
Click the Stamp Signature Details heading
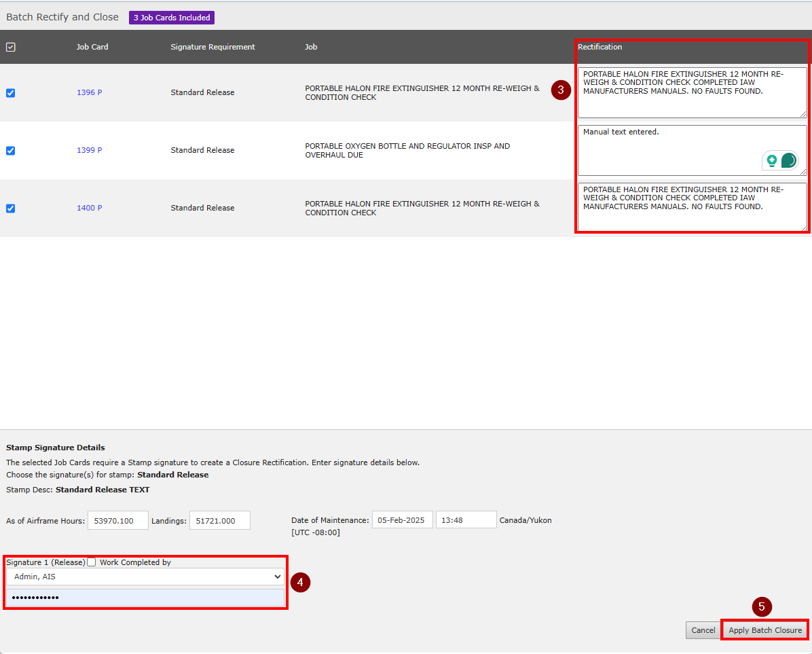(56, 448)
